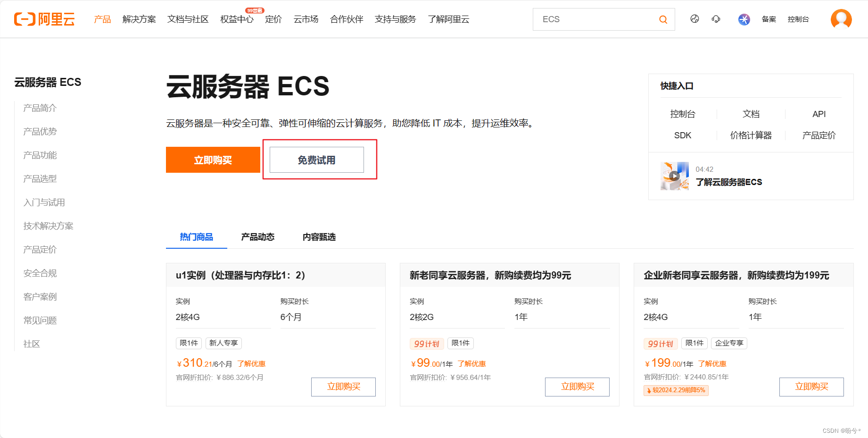Buy the 199元 enterprise offer
The image size is (868, 438).
pyautogui.click(x=811, y=387)
